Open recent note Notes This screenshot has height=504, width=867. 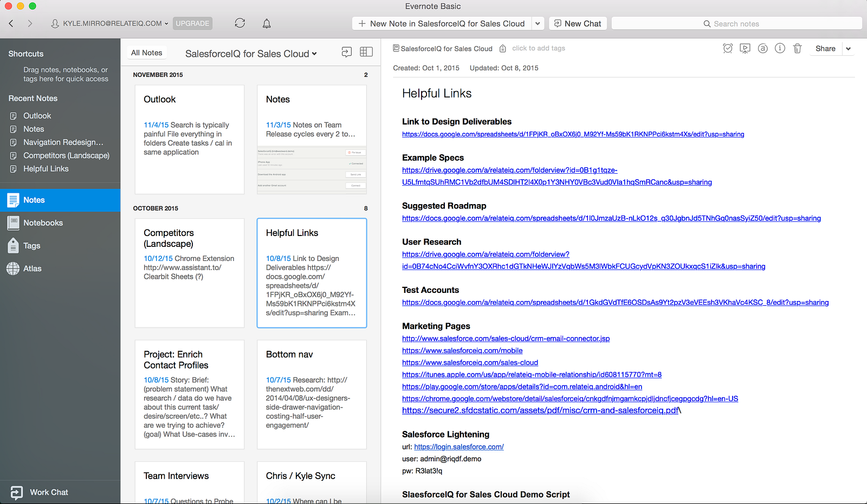coord(34,129)
